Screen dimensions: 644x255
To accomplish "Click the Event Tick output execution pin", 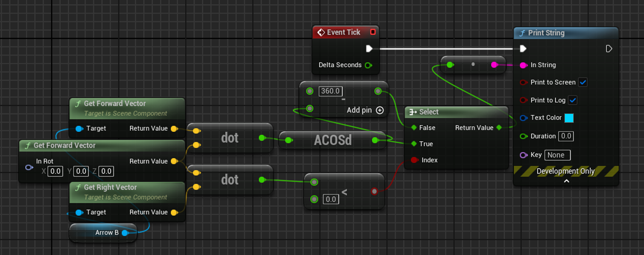I will coord(369,49).
